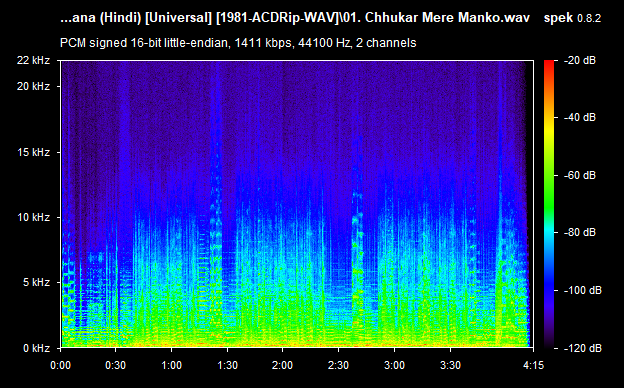Click the PCM signed 16-bit format description
This screenshot has width=624, height=388.
[x=238, y=43]
